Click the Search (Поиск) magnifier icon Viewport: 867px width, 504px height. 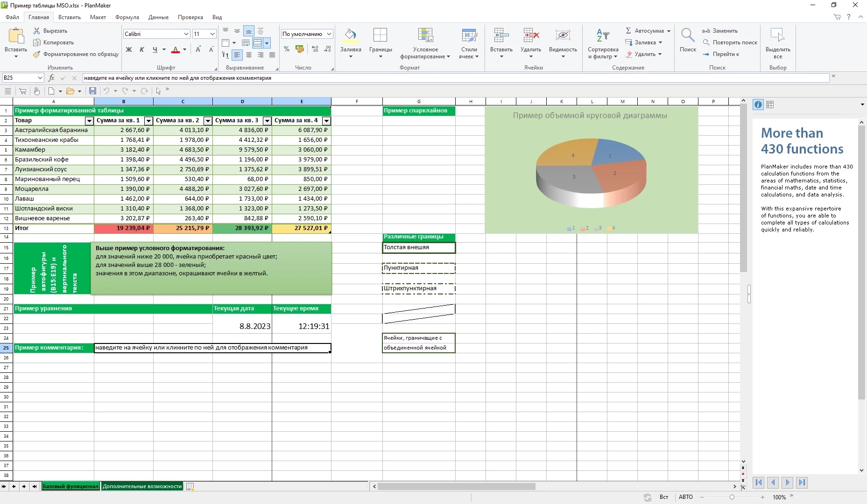click(687, 35)
